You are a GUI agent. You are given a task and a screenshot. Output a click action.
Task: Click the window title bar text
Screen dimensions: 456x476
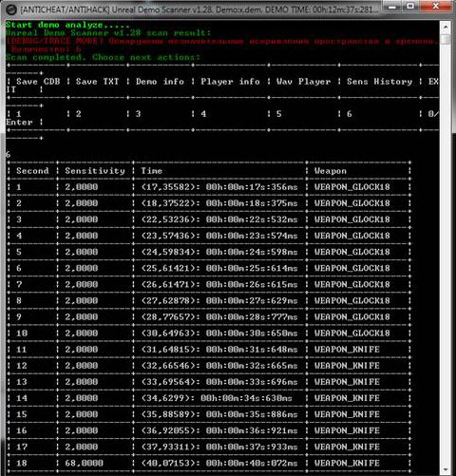point(199,10)
